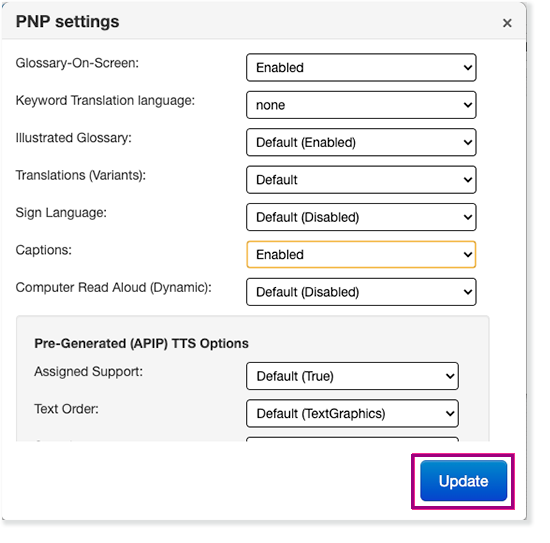The width and height of the screenshot is (550, 543).
Task: Open the highlighted Captions dropdown
Action: point(361,254)
